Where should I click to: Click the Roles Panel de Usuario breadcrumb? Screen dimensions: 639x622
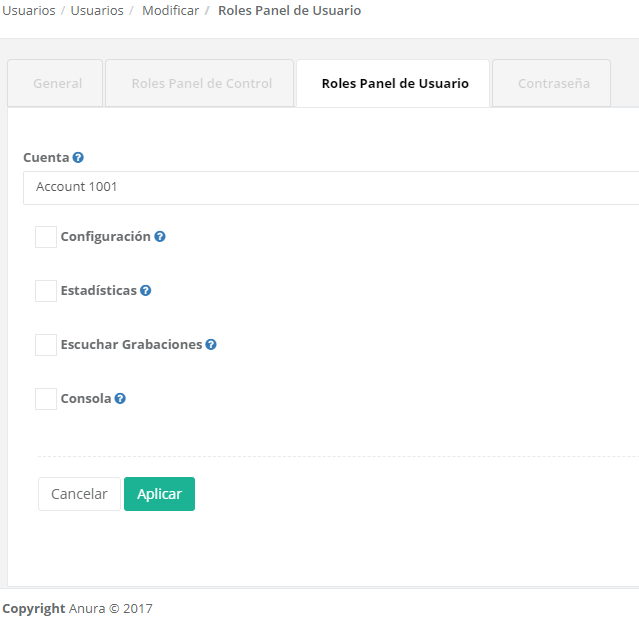[289, 10]
